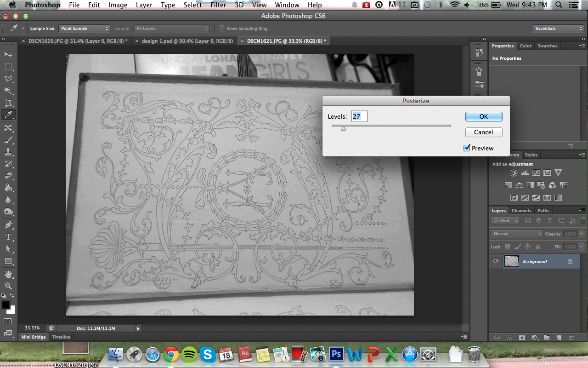Screen dimensions: 588x368
Task: Toggle the Preview checkbox in Posterize
Action: coord(467,148)
